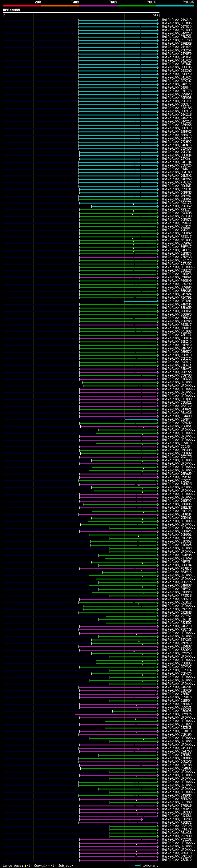Screen dimensions: 197x868
Task: Click label UniRef100_A9SKQ8
Action: tap(177, 213)
